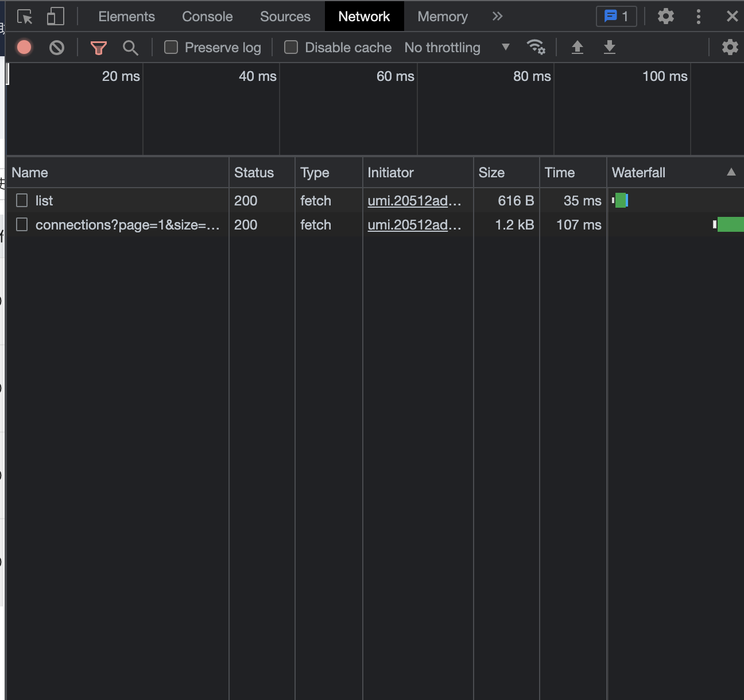Switch to the Console tab

[x=207, y=17]
